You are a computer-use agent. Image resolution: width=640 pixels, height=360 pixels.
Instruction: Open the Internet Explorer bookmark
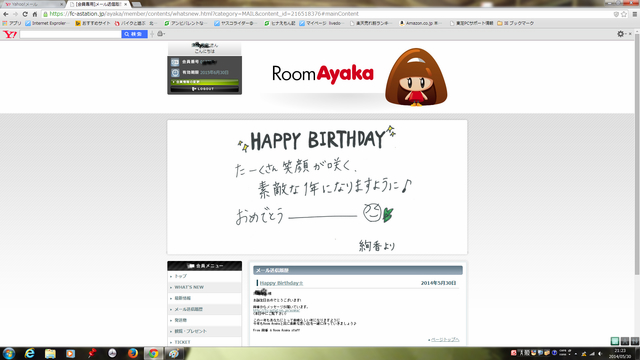(46, 23)
